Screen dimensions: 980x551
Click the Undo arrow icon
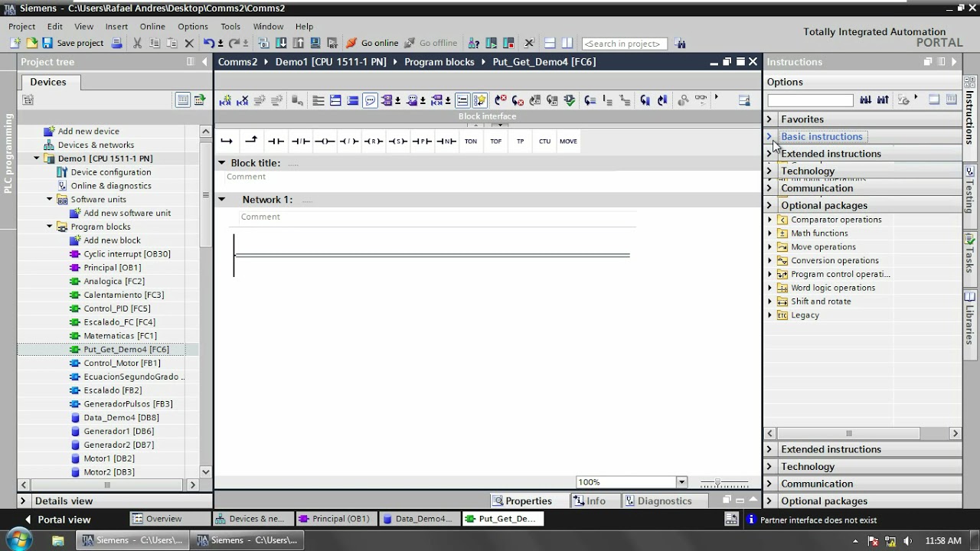[x=208, y=44]
